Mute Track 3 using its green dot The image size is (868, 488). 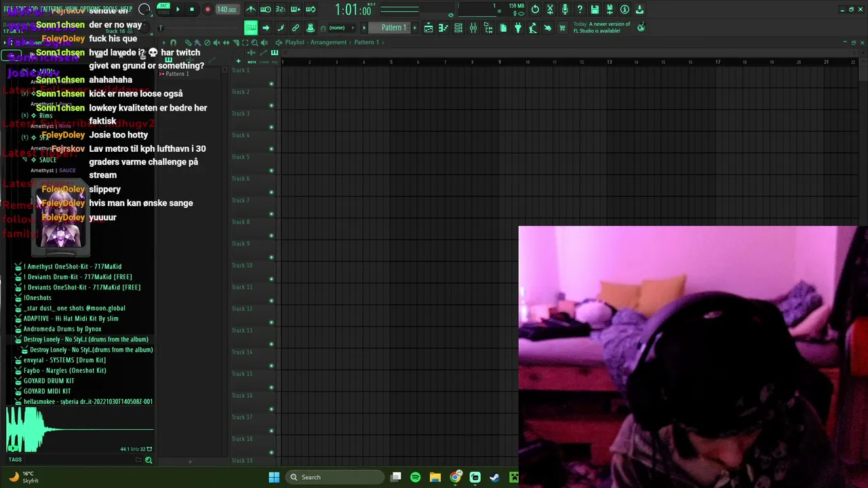coord(271,127)
